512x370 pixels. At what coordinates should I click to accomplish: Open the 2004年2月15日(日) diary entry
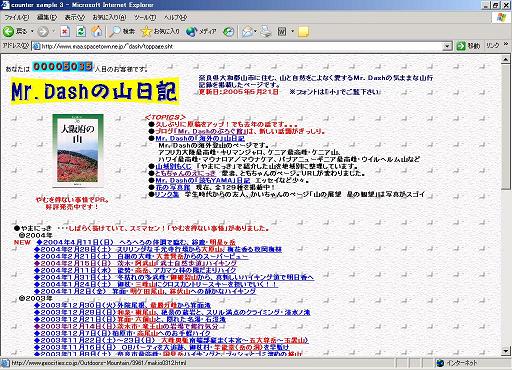click(x=135, y=263)
